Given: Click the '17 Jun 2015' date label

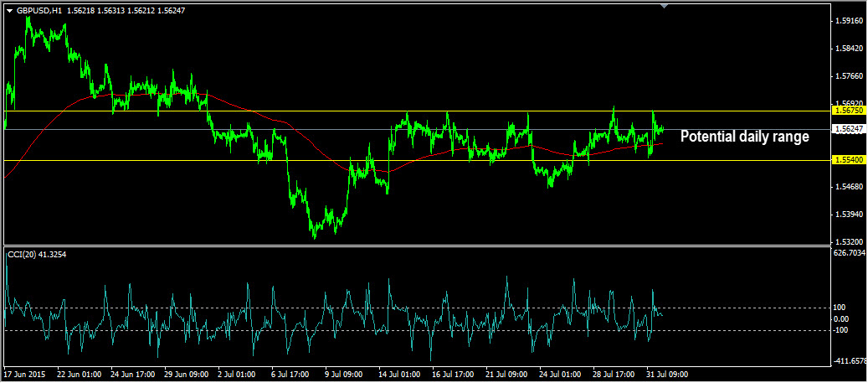Looking at the screenshot, I should point(25,374).
